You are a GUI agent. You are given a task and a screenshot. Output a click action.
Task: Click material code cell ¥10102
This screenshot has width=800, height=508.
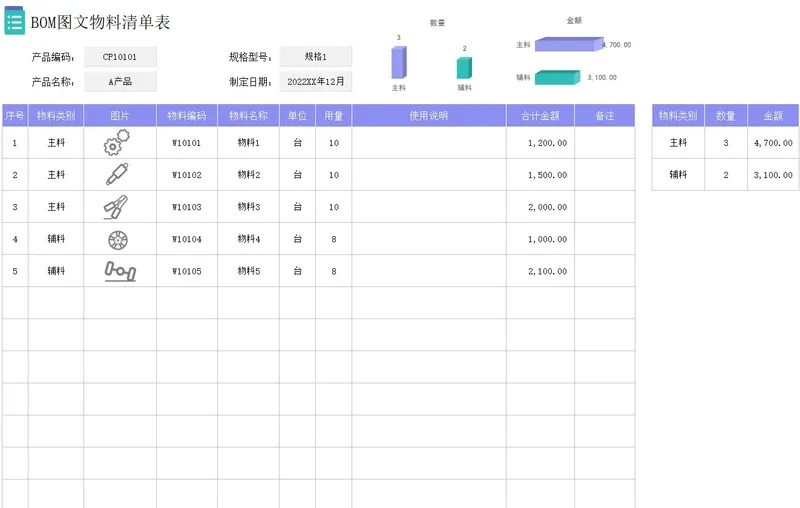[187, 175]
